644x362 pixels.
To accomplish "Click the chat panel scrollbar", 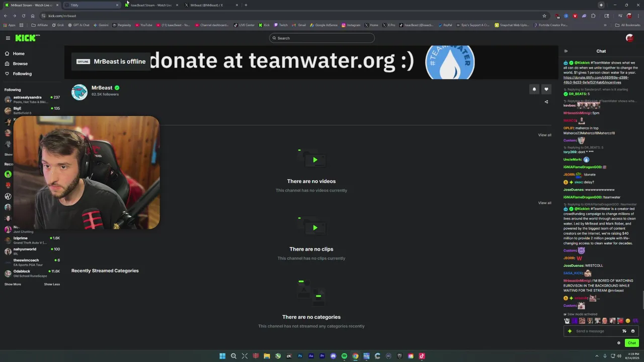I will pyautogui.click(x=642, y=301).
